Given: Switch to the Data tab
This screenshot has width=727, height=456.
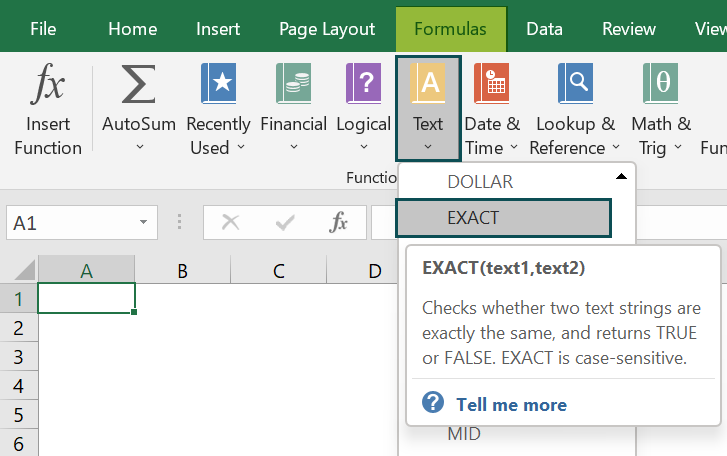Looking at the screenshot, I should point(544,29).
